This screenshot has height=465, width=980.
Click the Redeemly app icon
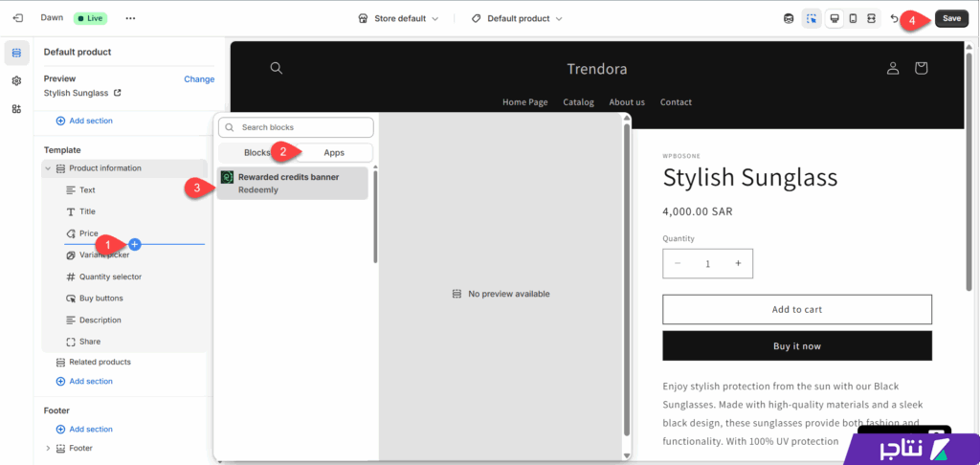[228, 177]
